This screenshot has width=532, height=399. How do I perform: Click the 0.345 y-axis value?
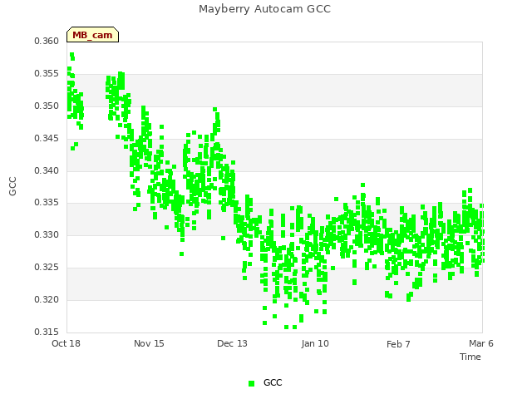(47, 139)
